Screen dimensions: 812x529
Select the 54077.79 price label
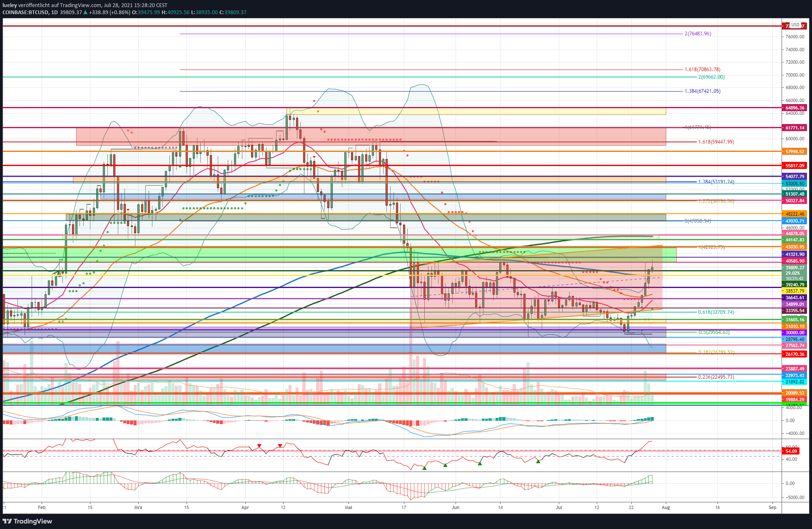pos(795,176)
